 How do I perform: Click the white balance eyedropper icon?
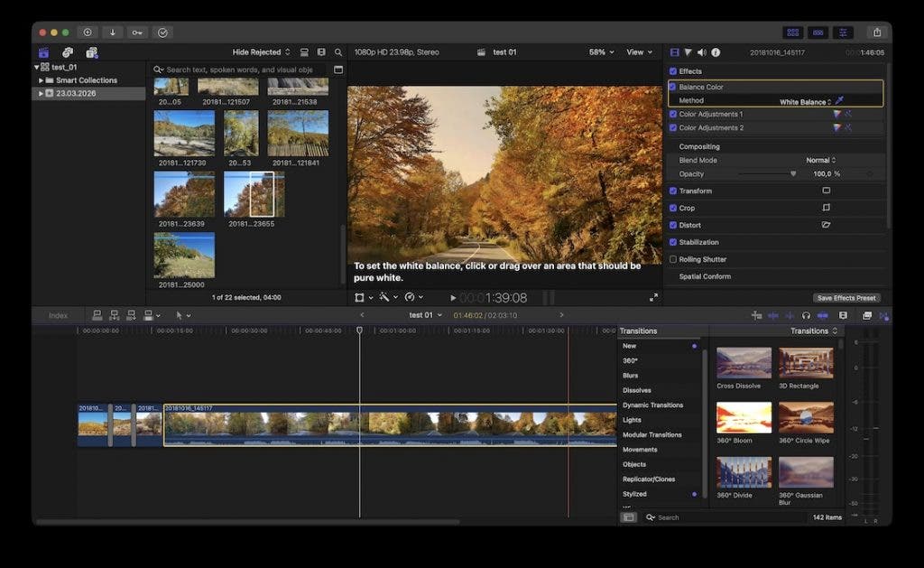839,101
